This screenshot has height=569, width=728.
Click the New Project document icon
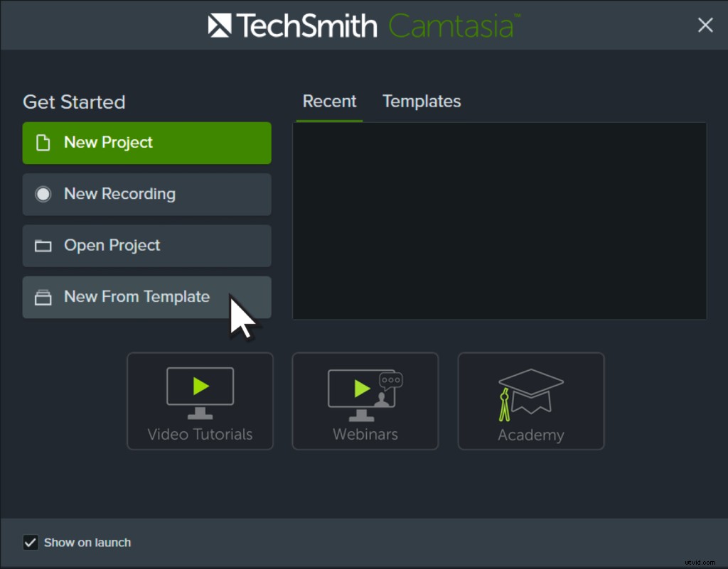coord(43,143)
